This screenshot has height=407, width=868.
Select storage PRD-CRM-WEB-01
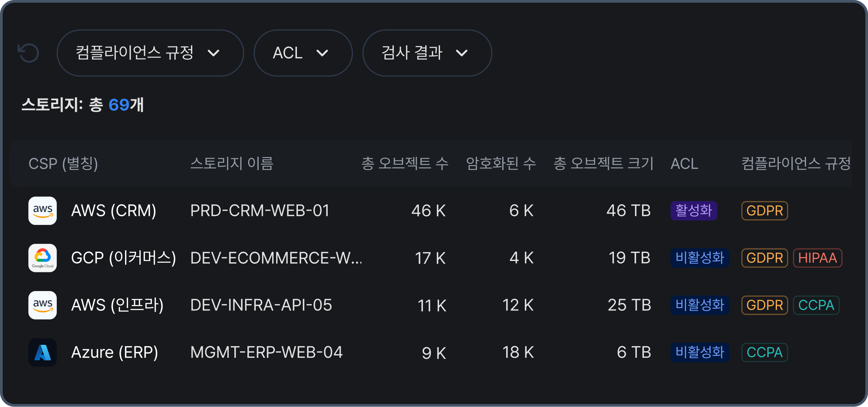pos(260,211)
